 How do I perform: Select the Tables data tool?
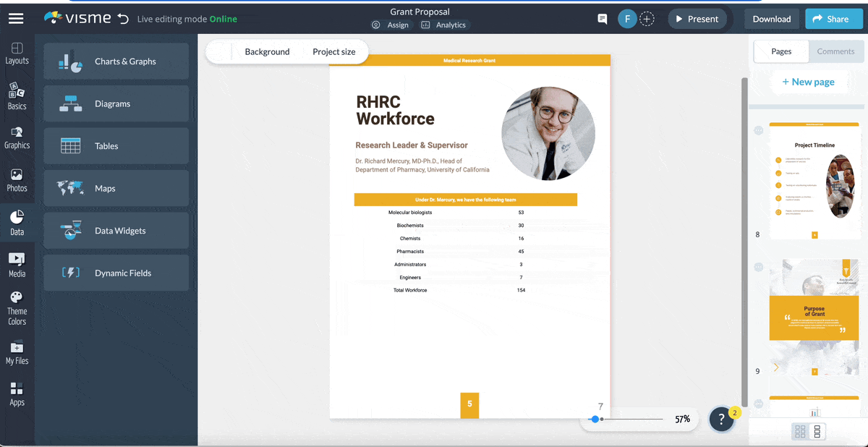coord(116,145)
